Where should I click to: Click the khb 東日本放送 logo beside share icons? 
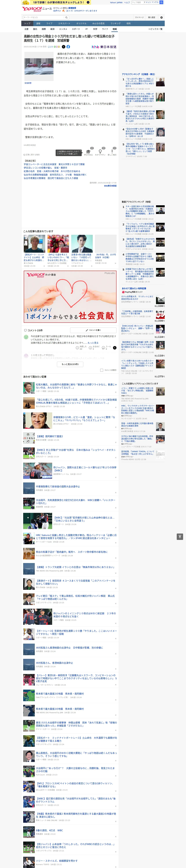pyautogui.click(x=104, y=47)
